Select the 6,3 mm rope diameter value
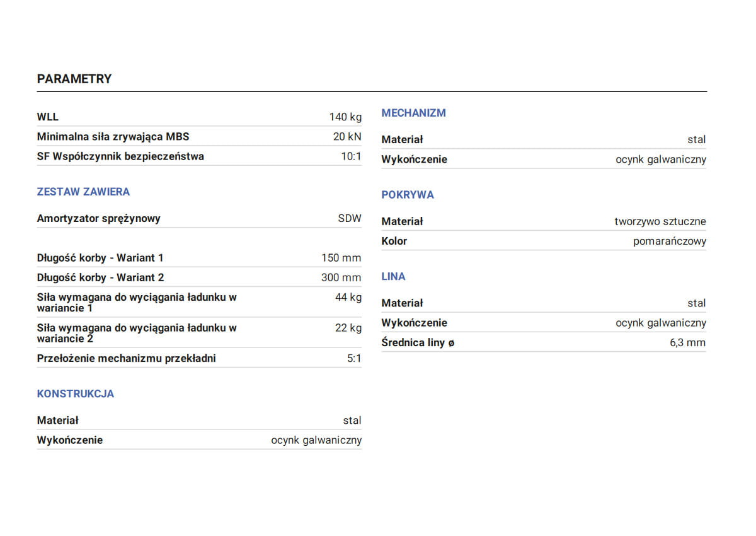The width and height of the screenshot is (756, 536). (x=688, y=343)
